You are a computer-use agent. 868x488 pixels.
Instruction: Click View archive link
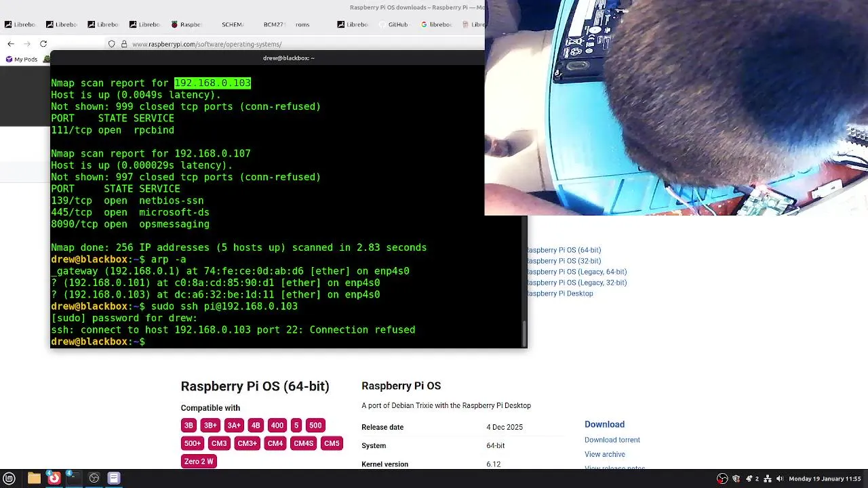click(605, 454)
